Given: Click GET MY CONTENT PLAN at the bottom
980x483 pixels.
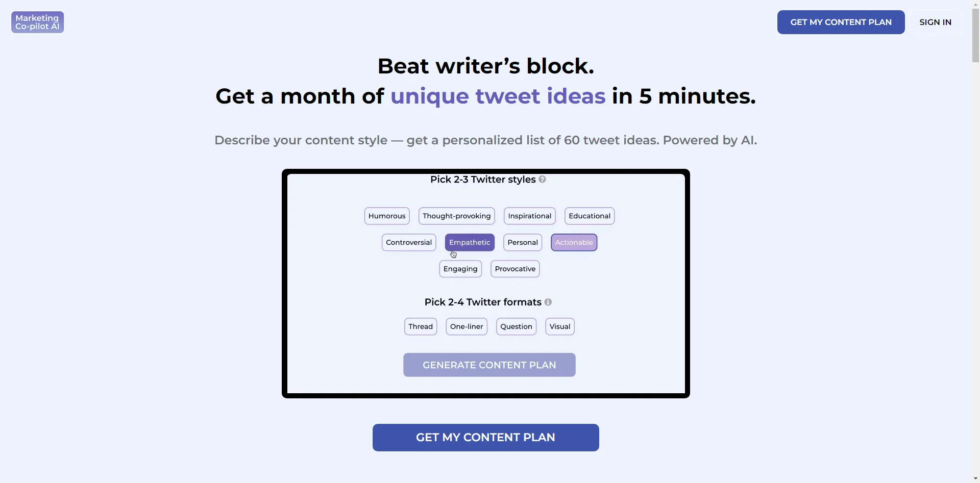Looking at the screenshot, I should pos(485,437).
